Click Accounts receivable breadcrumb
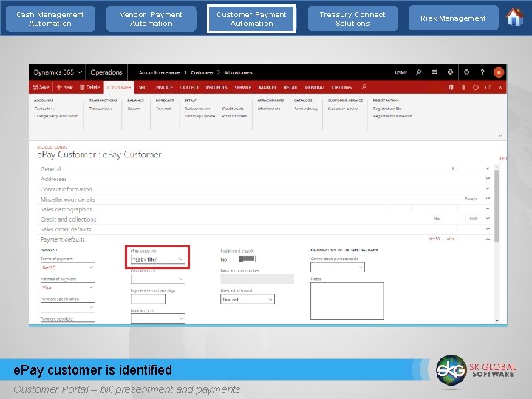Viewport: 532px width, 399px height. tap(159, 72)
